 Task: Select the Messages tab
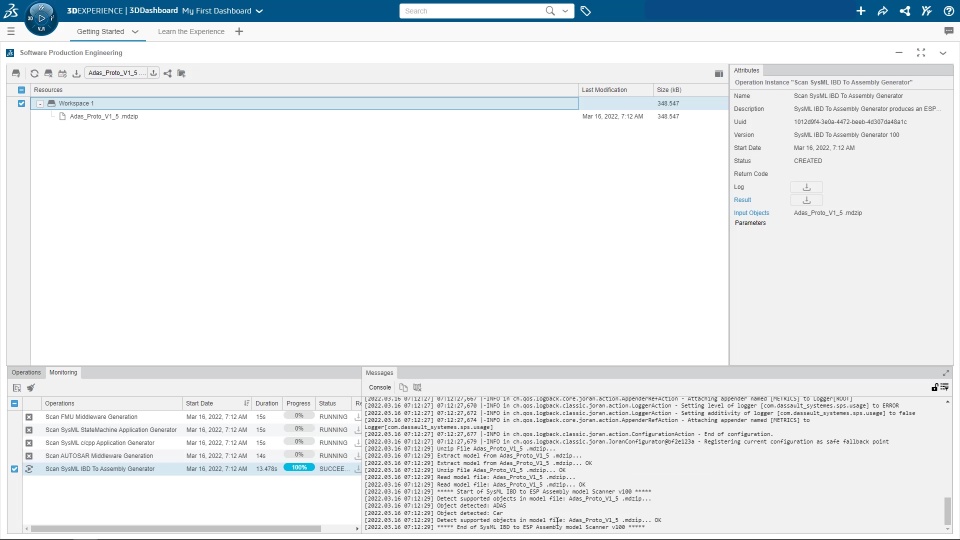379,372
